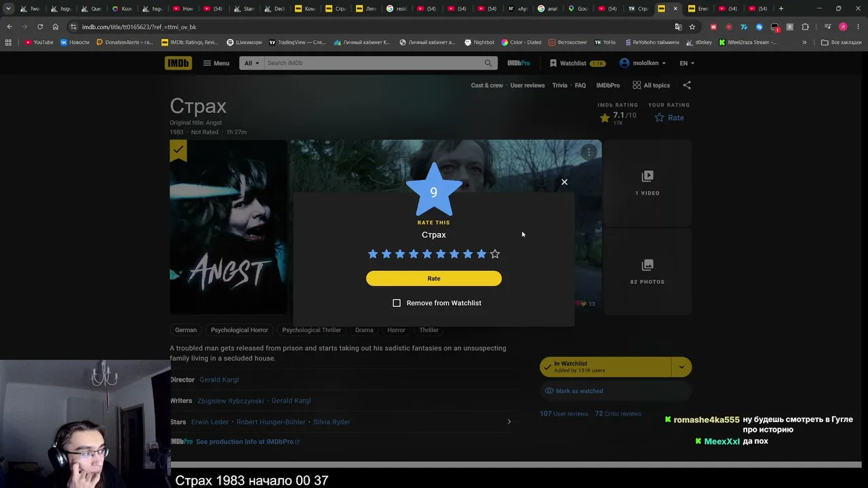The image size is (868, 488).
Task: Open the 1 Video tile
Action: coord(647,183)
